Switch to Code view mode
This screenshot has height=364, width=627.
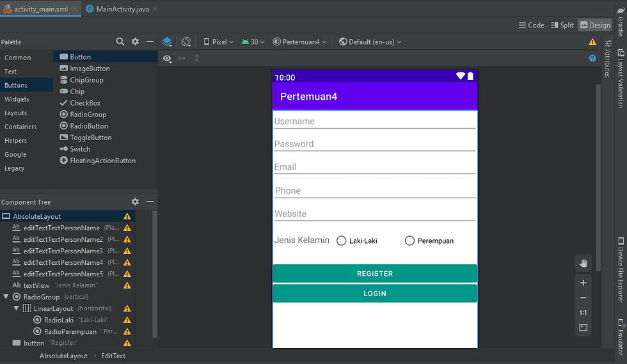coord(532,25)
